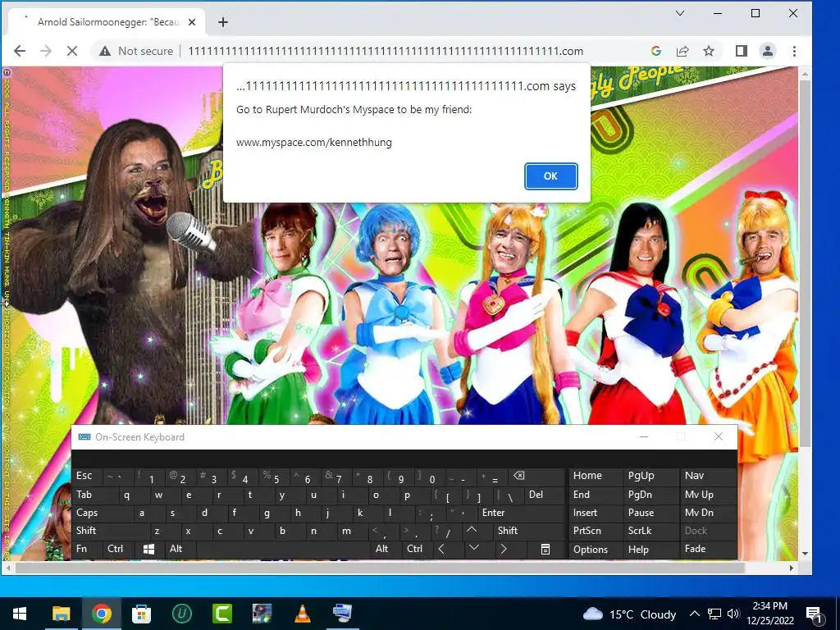Click the backspace key icon

519,476
